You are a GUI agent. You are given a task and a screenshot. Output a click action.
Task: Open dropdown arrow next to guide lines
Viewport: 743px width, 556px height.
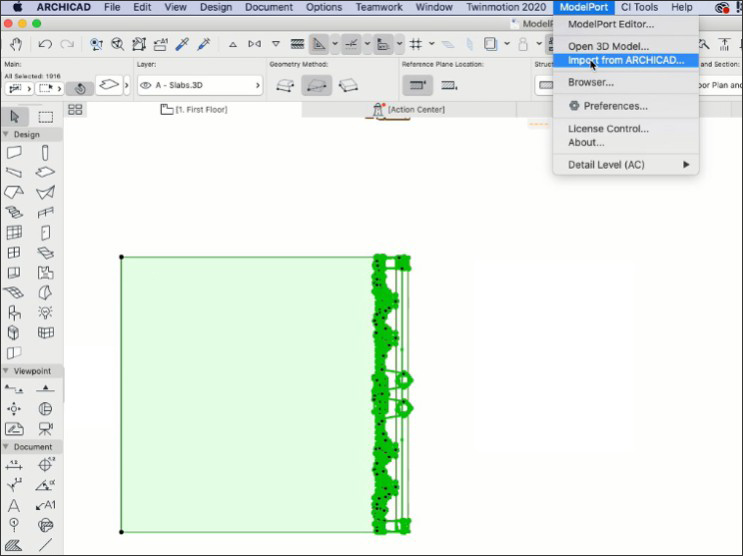click(335, 44)
